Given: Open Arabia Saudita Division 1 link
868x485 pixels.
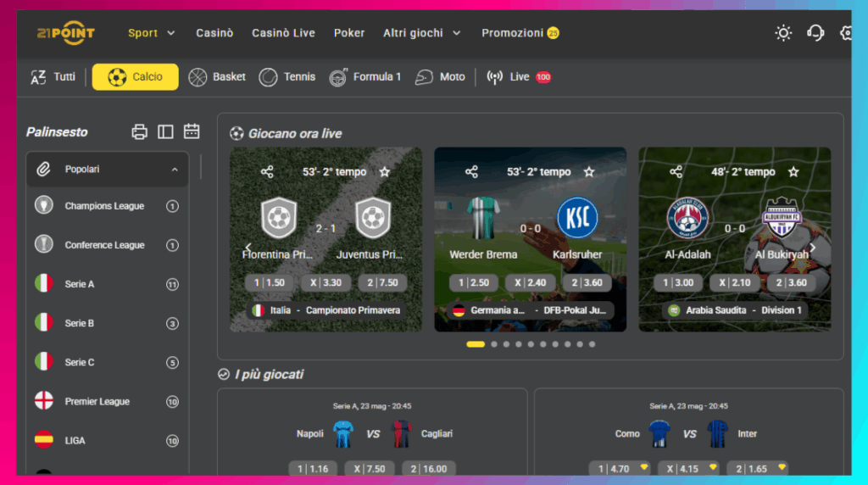Looking at the screenshot, I should point(735,310).
